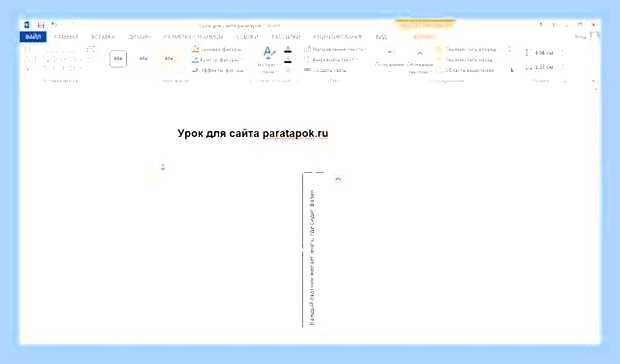Click bring forward (Переместить вперед)
This screenshot has height=364, width=620.
click(x=467, y=49)
